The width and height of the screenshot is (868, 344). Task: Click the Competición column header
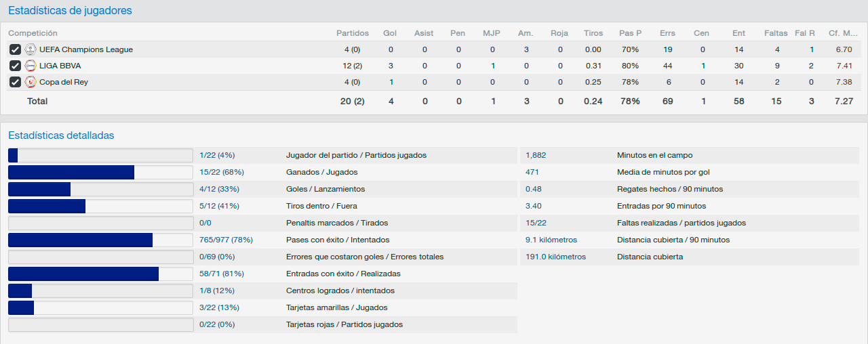pyautogui.click(x=33, y=33)
